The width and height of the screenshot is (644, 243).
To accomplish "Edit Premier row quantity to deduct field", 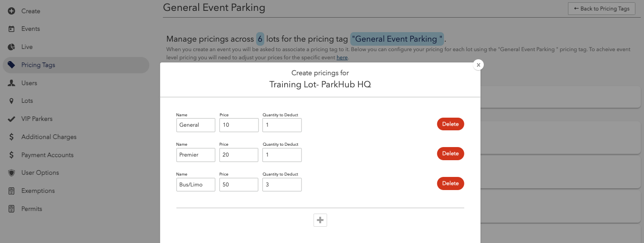I will (282, 155).
